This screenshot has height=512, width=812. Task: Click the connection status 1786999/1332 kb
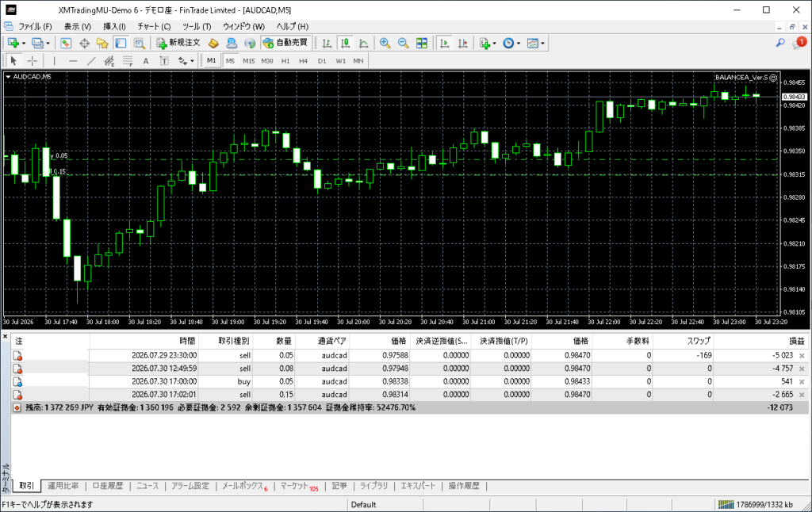click(756, 504)
